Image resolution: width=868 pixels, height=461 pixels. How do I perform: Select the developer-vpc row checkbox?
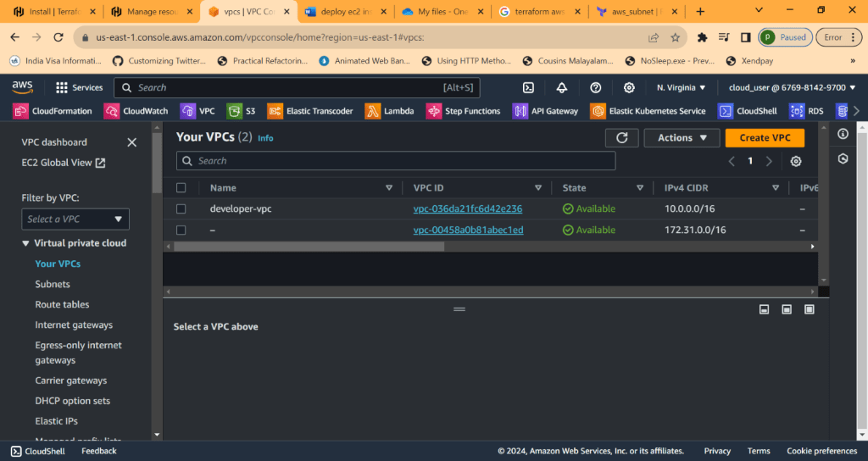coord(181,208)
